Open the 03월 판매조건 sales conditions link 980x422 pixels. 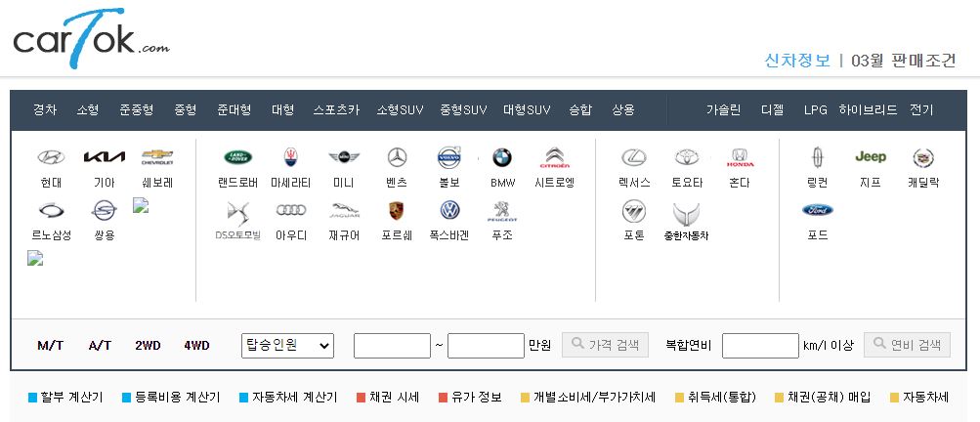tap(904, 61)
